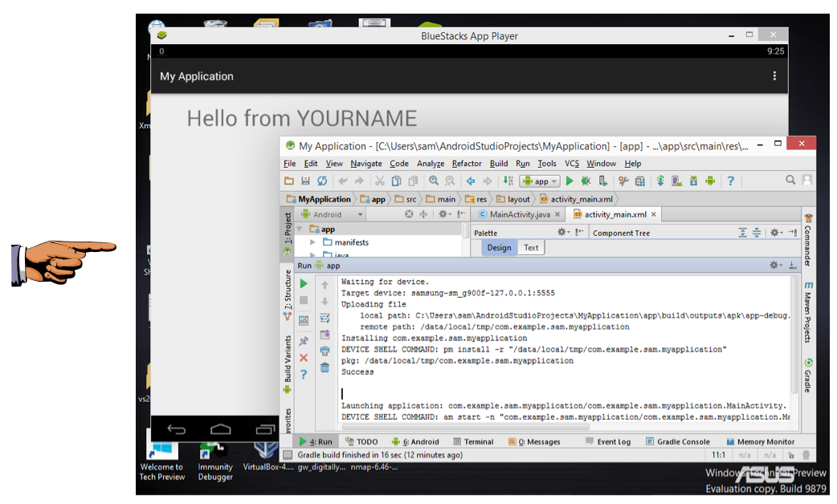This screenshot has width=837, height=504.
Task: Click the Cut scissors icon
Action: 380,181
